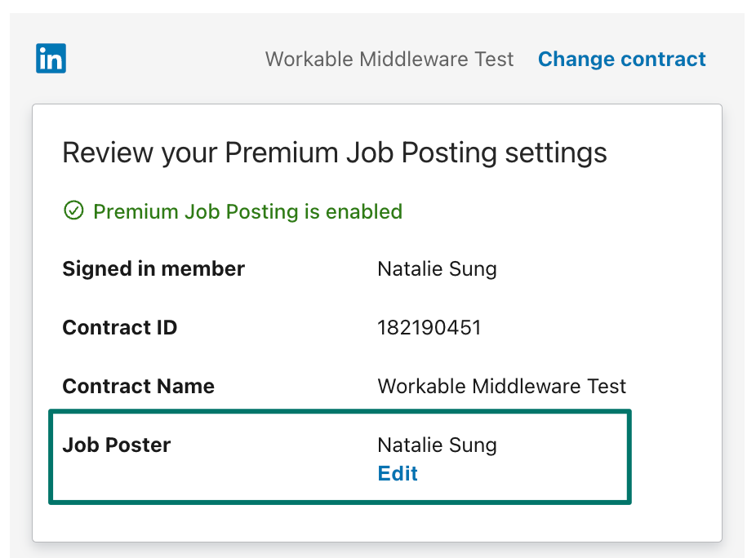Click the Premium Job Posting is enabled text
756x558 pixels.
tap(248, 211)
